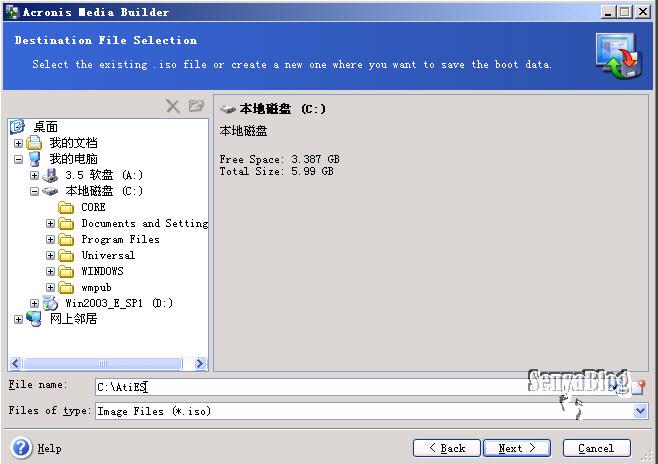Select 网上邻居 label in tree
This screenshot has height=464, width=658.
(x=73, y=318)
